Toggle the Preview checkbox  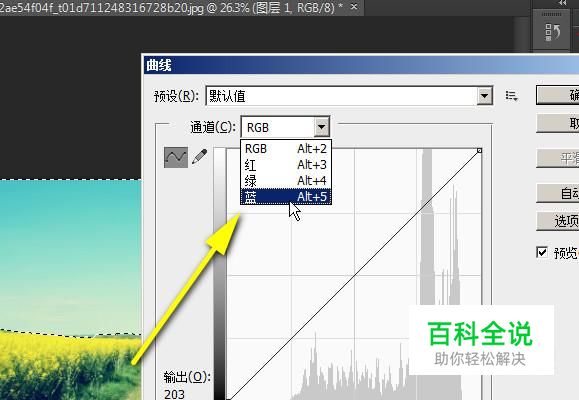542,252
